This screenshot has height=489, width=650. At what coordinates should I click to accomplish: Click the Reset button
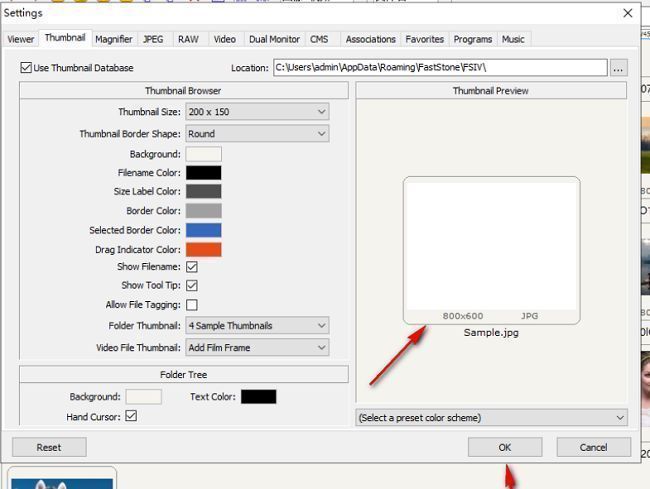pyautogui.click(x=48, y=447)
